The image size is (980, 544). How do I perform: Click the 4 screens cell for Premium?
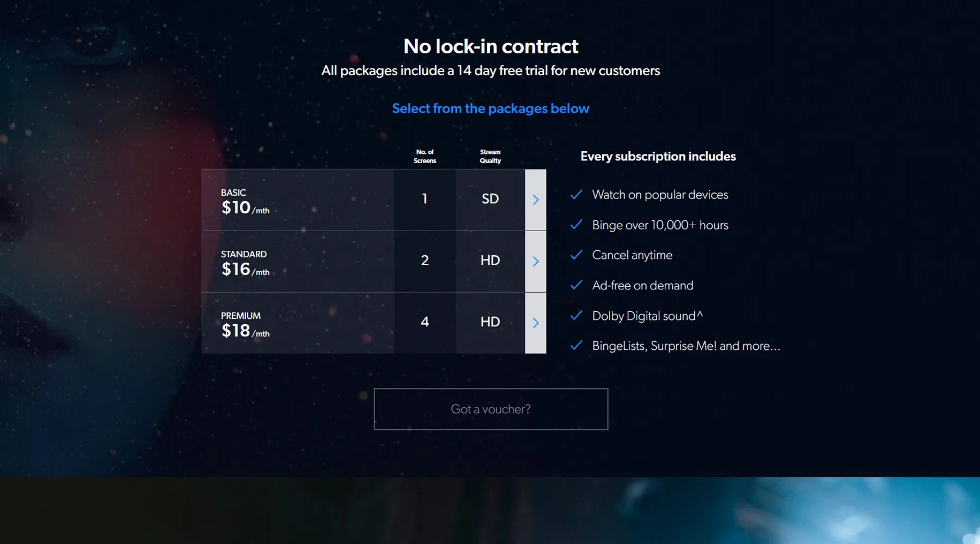click(x=425, y=322)
